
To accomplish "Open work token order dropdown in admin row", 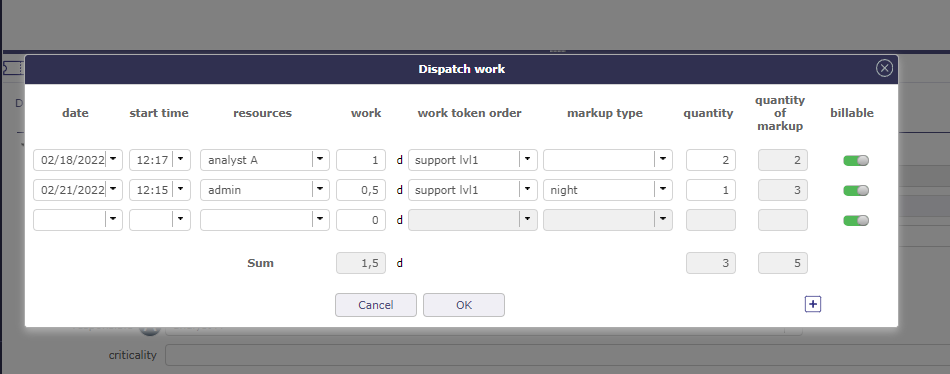I will coord(528,190).
